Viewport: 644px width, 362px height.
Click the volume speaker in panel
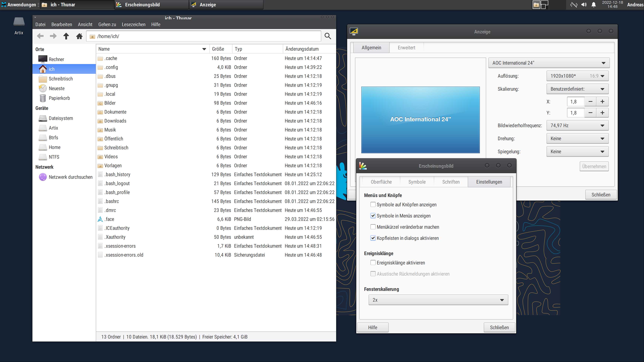(x=584, y=5)
